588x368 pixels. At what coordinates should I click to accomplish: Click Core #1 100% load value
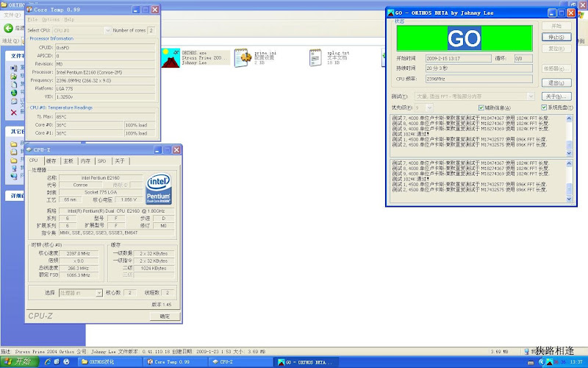(x=140, y=133)
